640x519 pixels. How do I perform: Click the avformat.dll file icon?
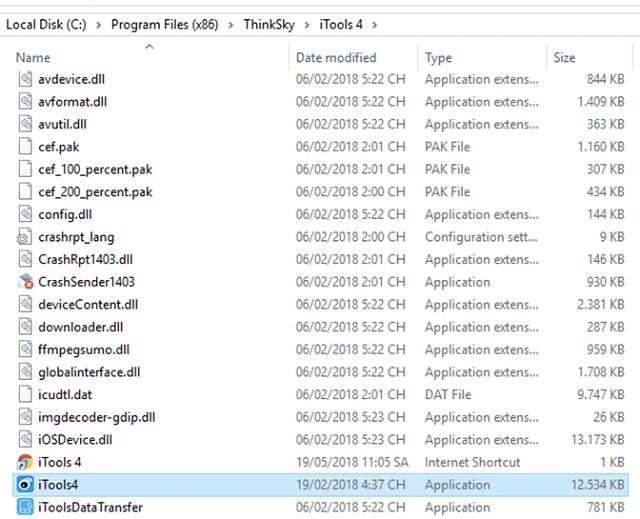click(x=25, y=101)
